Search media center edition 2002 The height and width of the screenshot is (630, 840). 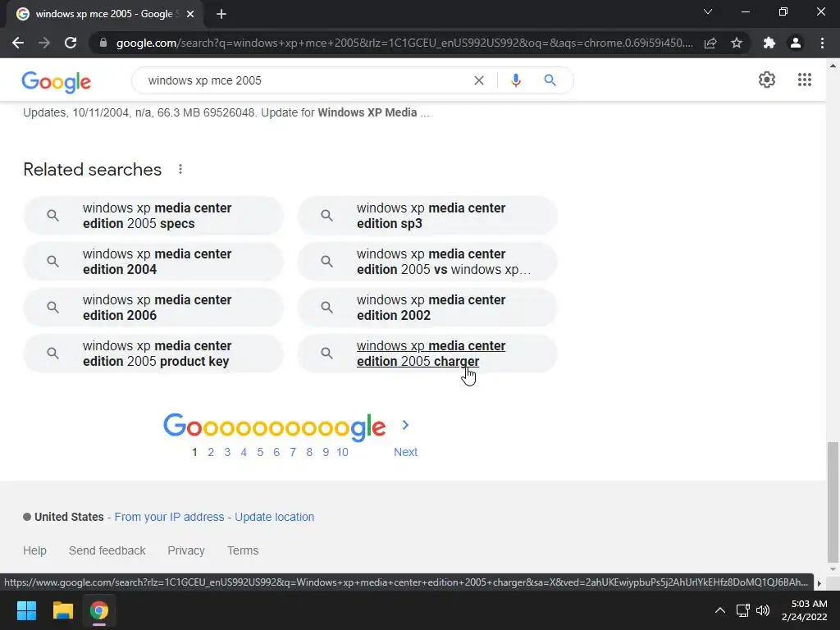pos(427,308)
